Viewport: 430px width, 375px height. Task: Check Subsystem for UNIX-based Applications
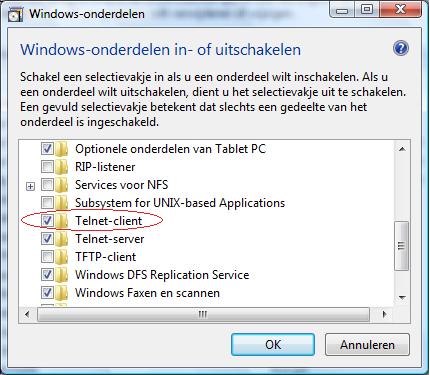47,202
